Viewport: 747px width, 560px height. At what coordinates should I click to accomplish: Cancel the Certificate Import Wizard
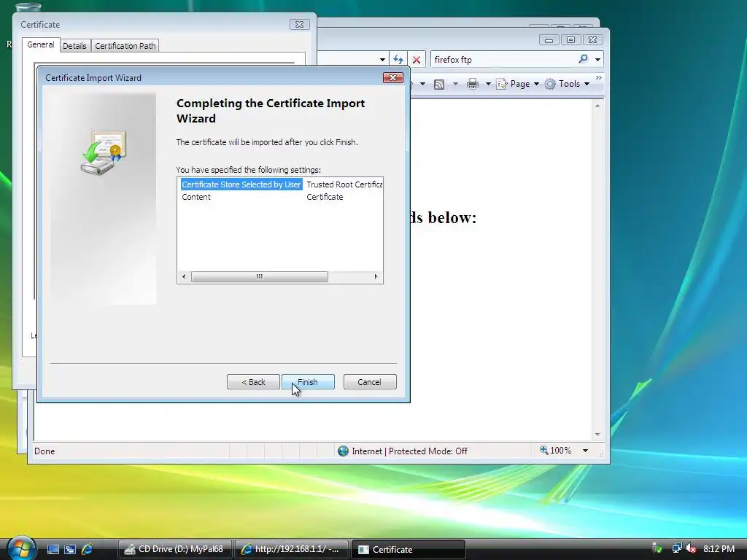370,382
